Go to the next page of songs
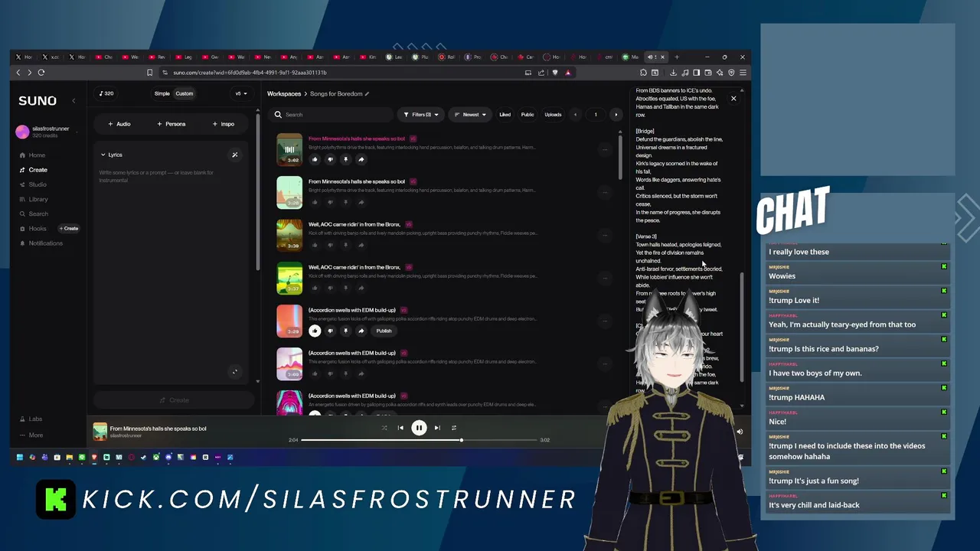 point(616,115)
